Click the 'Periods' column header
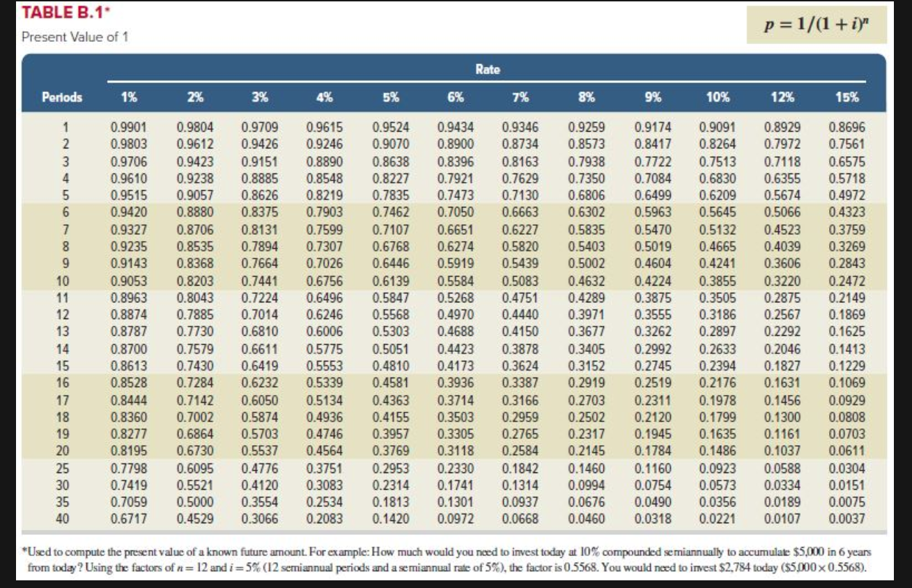912x588 pixels. click(x=61, y=97)
